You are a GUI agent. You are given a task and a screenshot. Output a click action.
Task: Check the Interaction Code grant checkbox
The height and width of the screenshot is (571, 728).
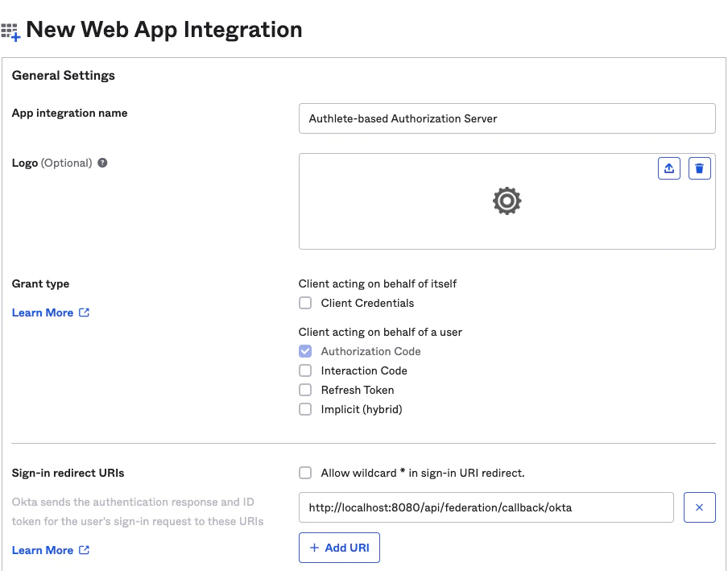click(x=305, y=370)
